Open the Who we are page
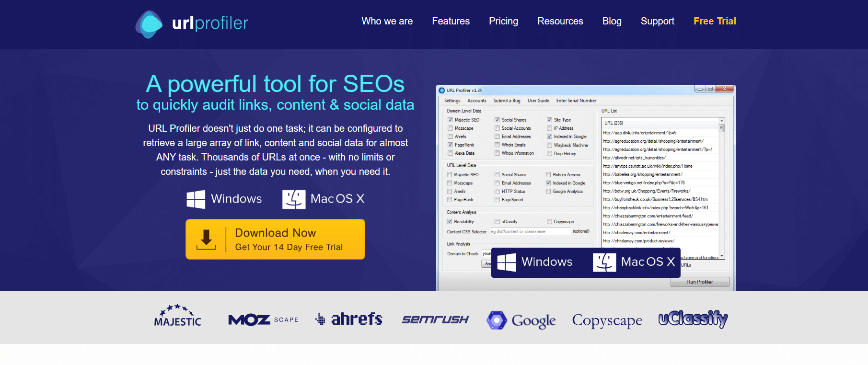The image size is (868, 365). [x=387, y=21]
